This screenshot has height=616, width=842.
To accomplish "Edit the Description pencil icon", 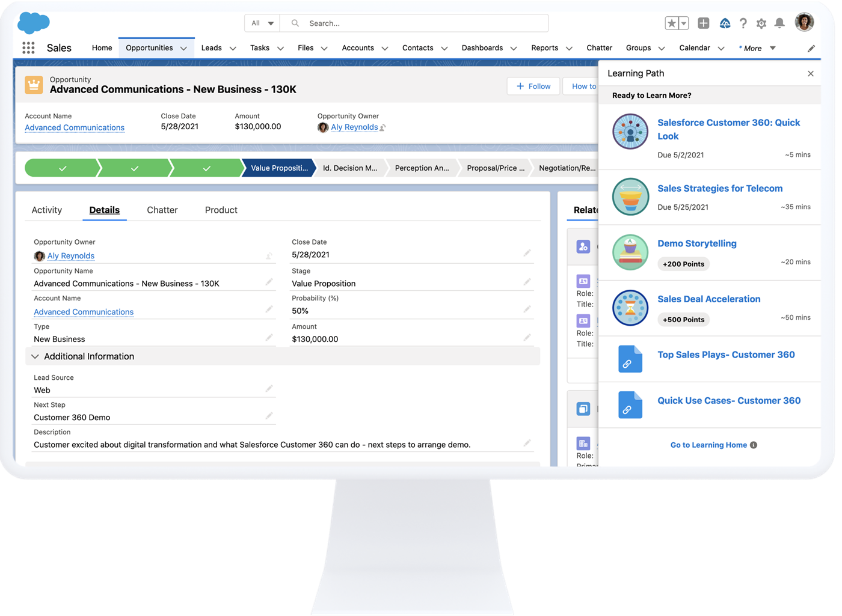I will pos(527,444).
